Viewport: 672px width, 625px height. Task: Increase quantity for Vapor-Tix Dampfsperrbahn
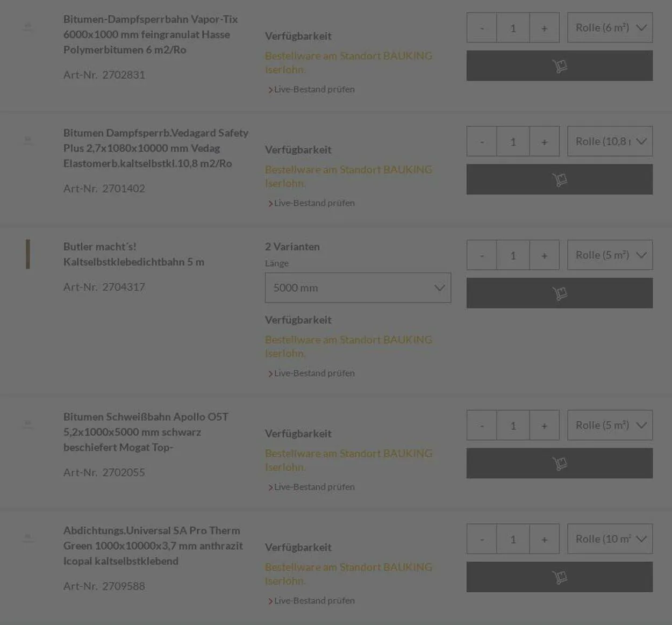tap(544, 28)
